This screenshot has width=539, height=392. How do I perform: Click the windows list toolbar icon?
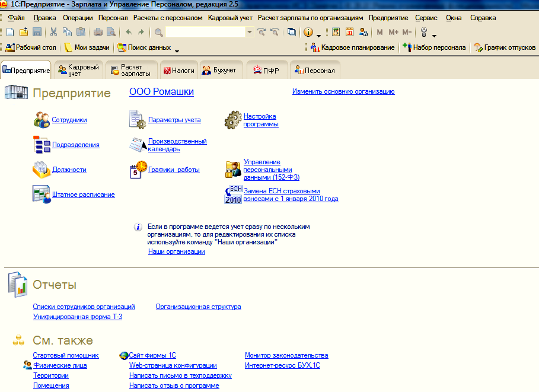coord(292,32)
